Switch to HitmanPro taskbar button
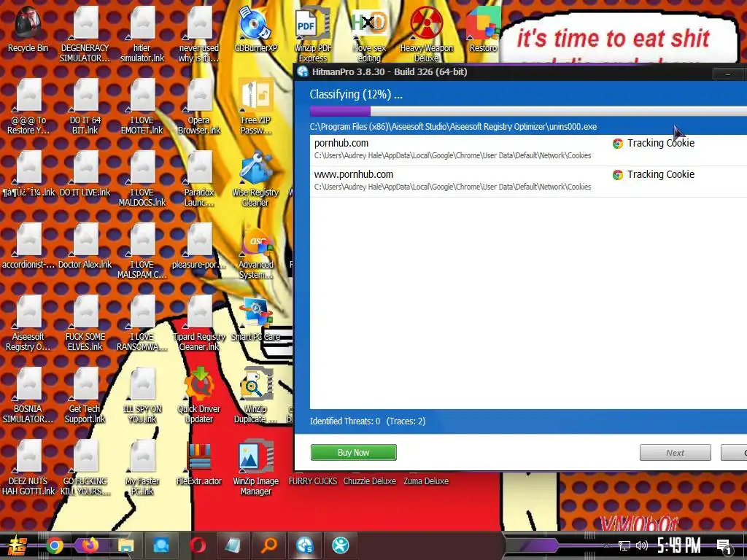747x560 pixels. (305, 545)
